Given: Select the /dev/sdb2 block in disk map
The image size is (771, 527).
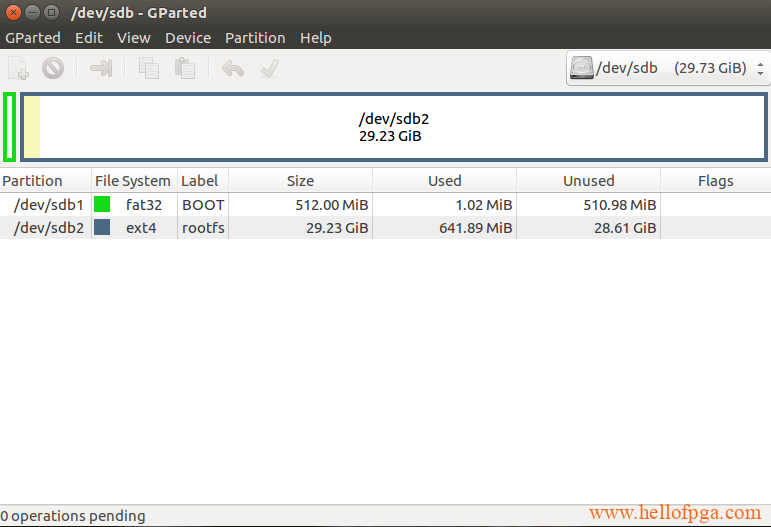Looking at the screenshot, I should (x=394, y=127).
